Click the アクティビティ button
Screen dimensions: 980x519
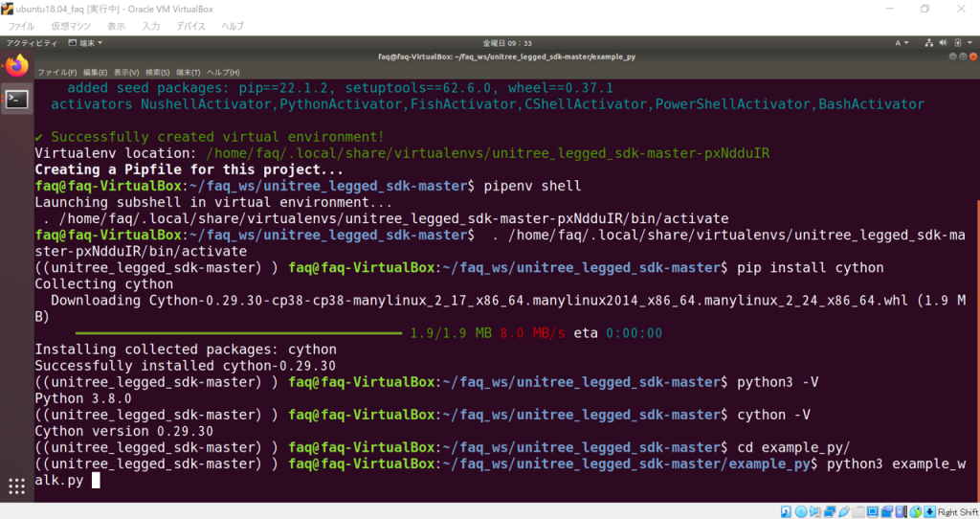point(32,42)
